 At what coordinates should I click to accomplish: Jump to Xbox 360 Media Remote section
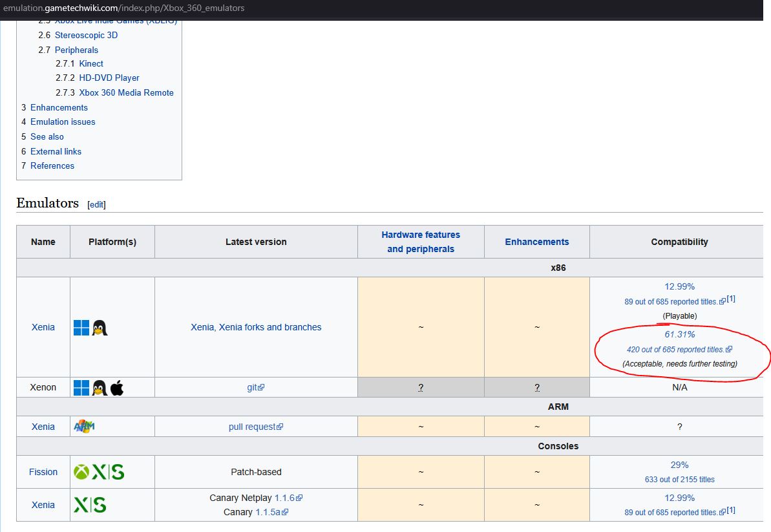pyautogui.click(x=127, y=92)
